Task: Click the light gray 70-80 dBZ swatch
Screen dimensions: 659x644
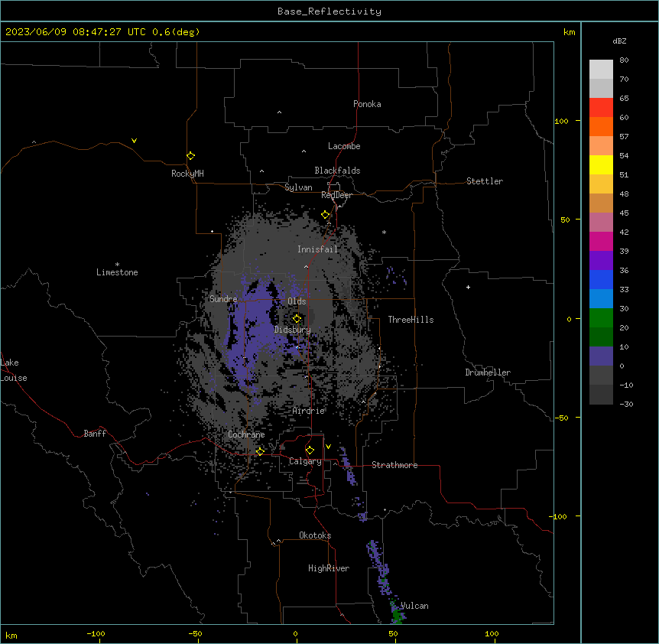Action: tap(601, 69)
